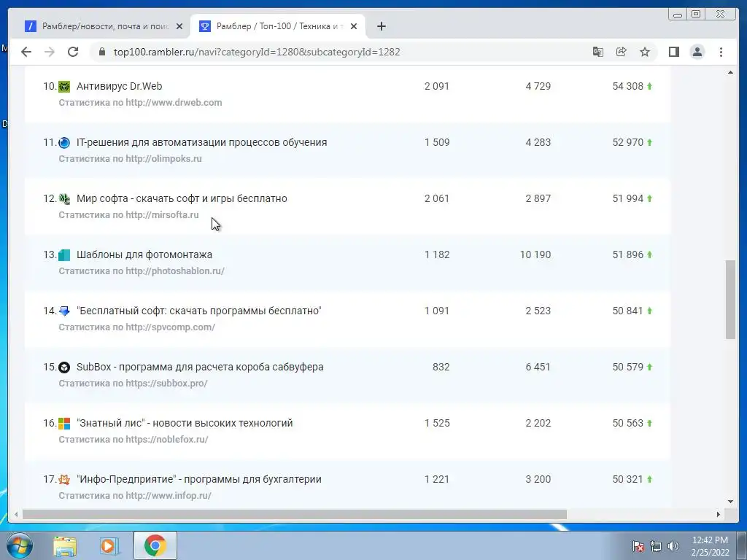Screen dimensions: 747x560
Task: Click the Бесплатный софт blue arrow favicon
Action: (64, 311)
